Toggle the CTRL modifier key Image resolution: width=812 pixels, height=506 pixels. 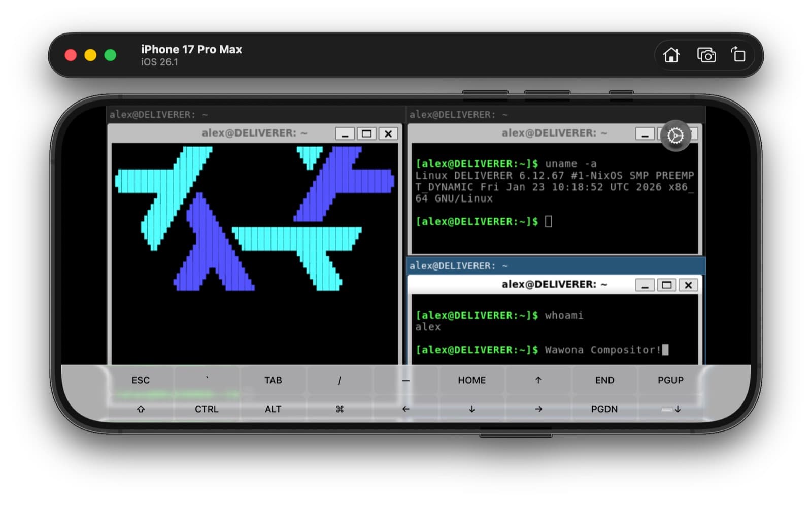(207, 409)
